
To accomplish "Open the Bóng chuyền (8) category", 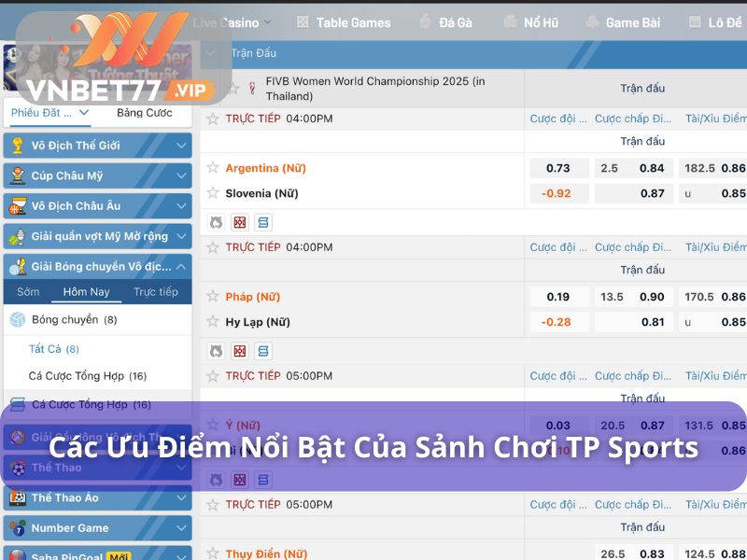I will click(x=75, y=319).
